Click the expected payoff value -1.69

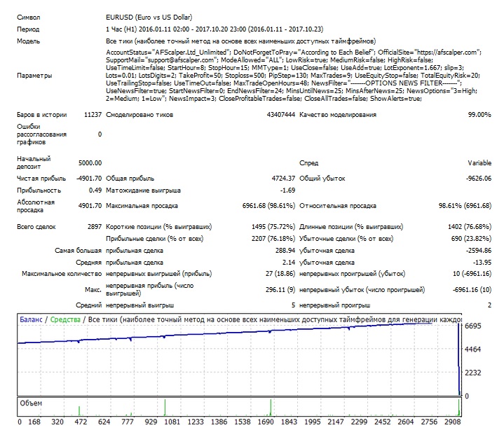287,190
